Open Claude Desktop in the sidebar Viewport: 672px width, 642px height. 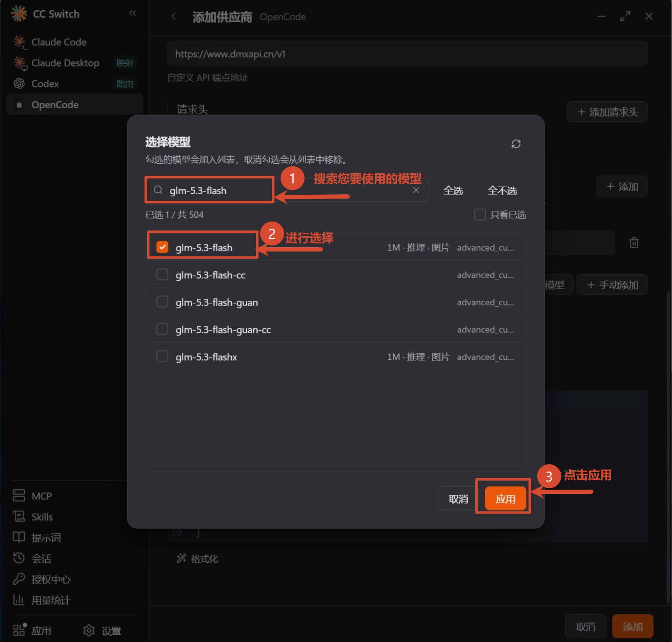click(x=75, y=63)
